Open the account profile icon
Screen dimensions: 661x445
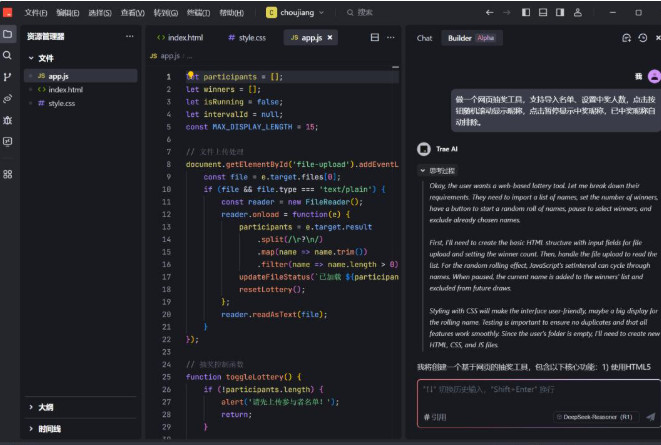pos(578,12)
